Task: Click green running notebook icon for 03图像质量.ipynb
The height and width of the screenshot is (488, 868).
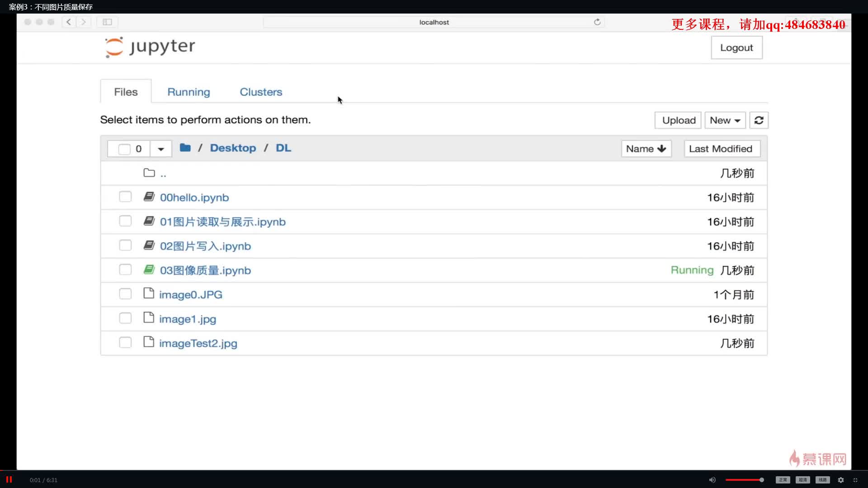Action: [x=149, y=270]
